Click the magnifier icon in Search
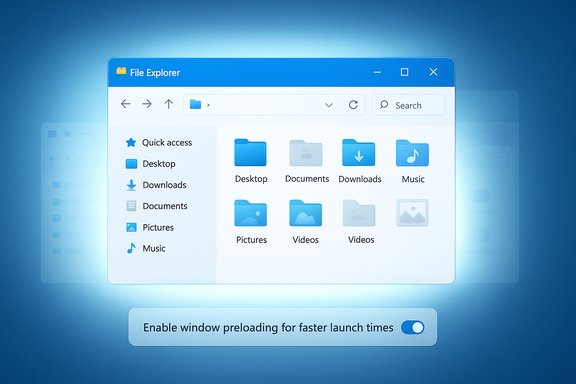 (x=384, y=105)
